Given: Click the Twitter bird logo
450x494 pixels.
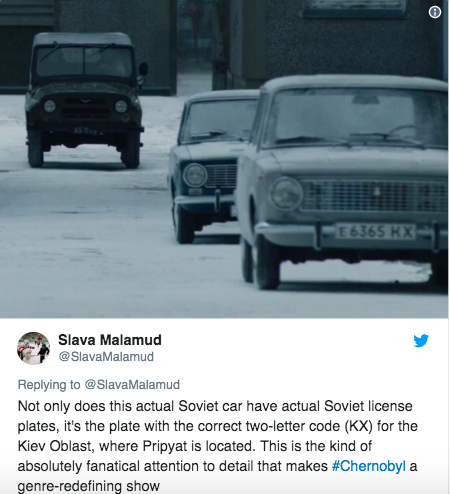Looking at the screenshot, I should [x=421, y=340].
